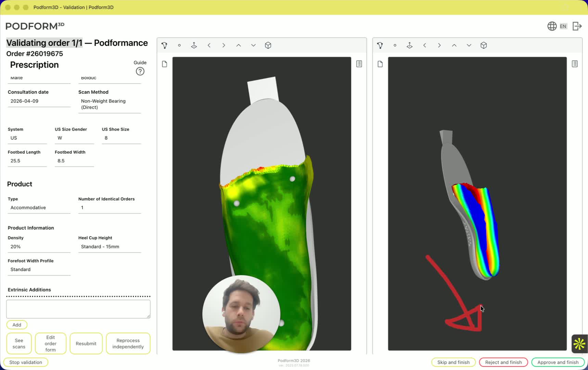
Task: Click the Resubmit button
Action: click(86, 343)
